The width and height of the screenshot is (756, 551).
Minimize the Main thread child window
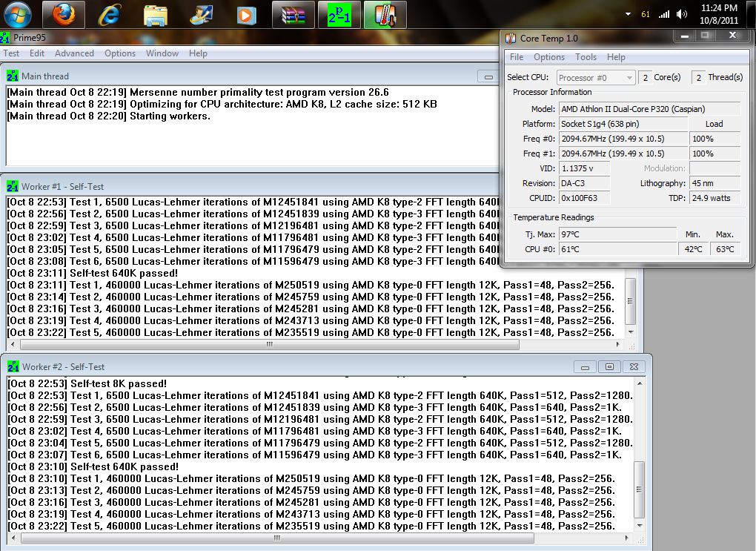[488, 76]
